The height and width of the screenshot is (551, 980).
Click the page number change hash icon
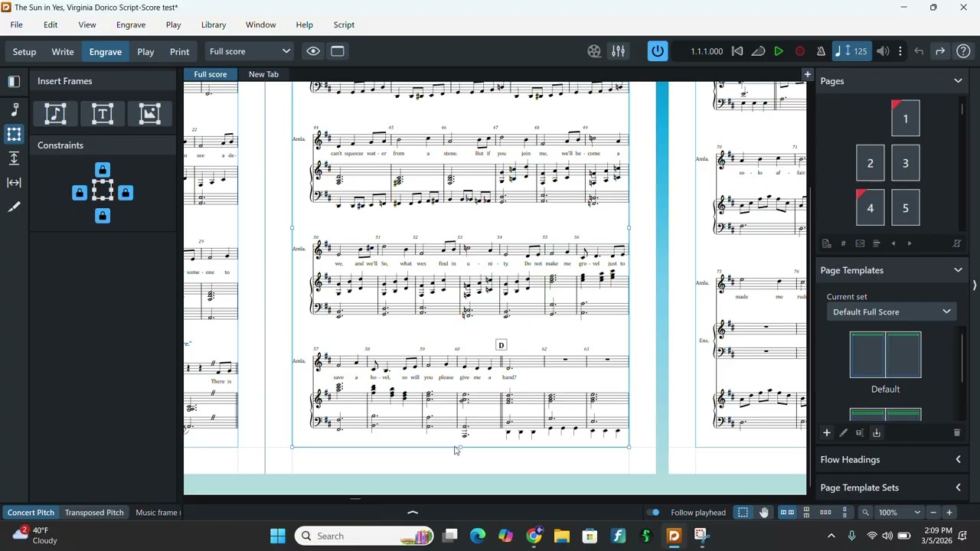tap(843, 243)
